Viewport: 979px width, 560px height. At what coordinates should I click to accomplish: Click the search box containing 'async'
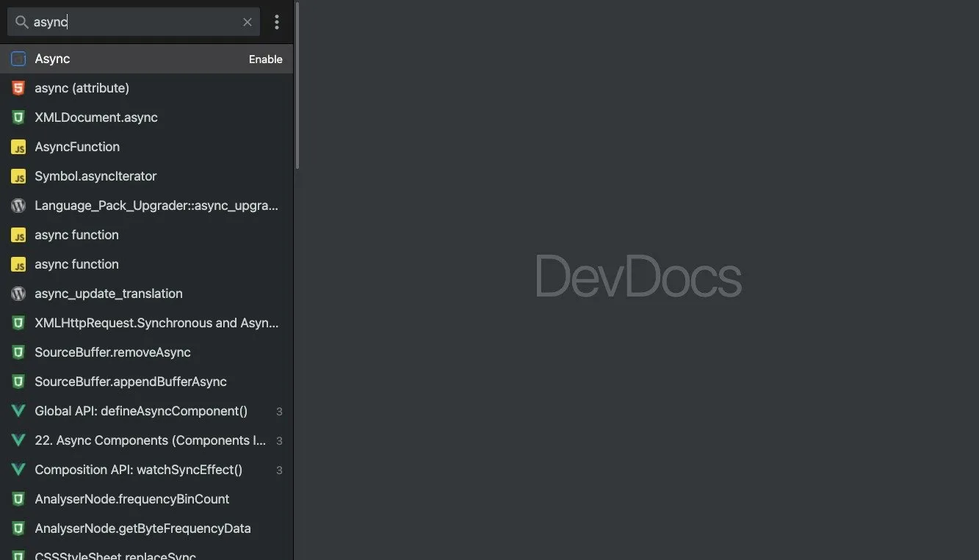point(134,22)
